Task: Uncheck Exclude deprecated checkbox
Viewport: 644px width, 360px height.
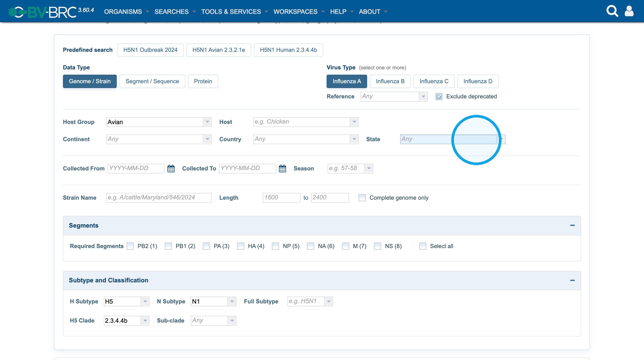Action: [x=439, y=97]
